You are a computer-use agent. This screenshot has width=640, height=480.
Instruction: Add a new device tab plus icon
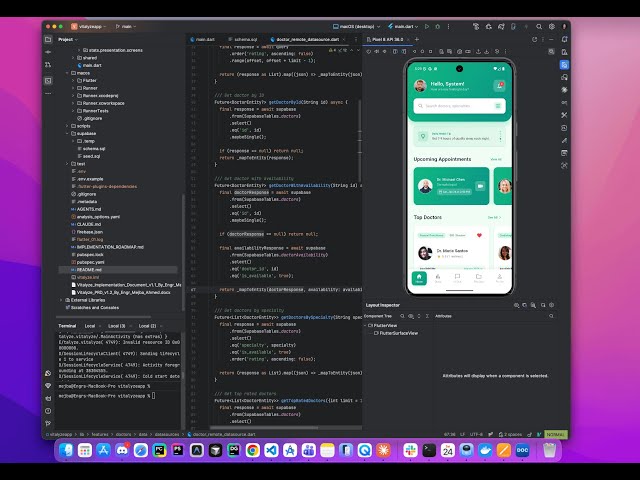pyautogui.click(x=417, y=40)
